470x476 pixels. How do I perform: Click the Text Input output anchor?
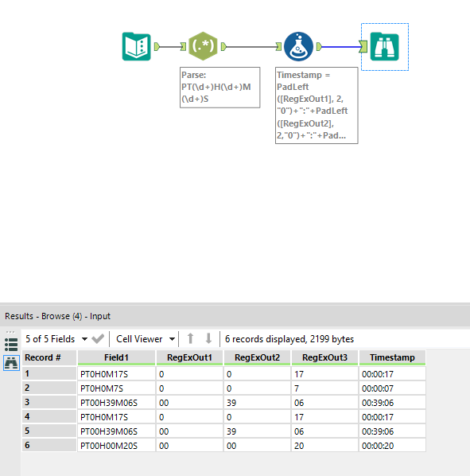[157, 46]
